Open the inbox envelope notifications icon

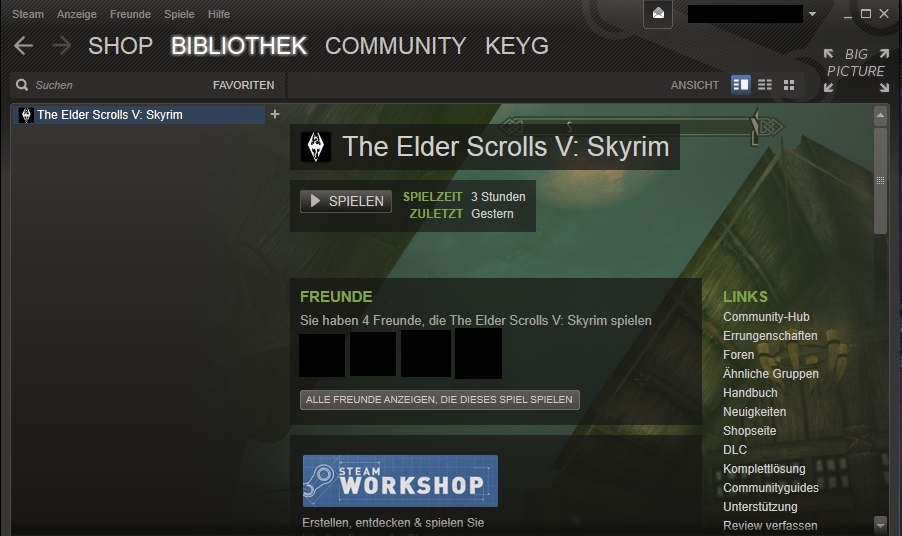click(x=658, y=14)
